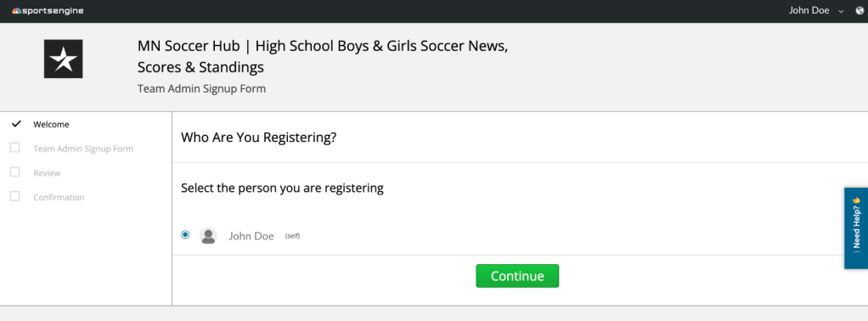868x321 pixels.
Task: Open the Team Admin Signup Form step
Action: pos(83,149)
